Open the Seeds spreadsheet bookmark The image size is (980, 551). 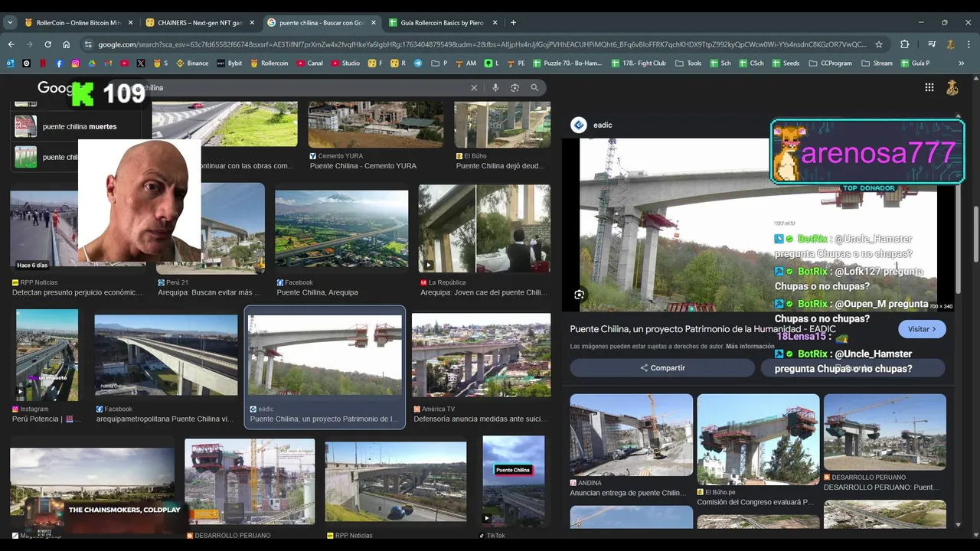(x=786, y=64)
